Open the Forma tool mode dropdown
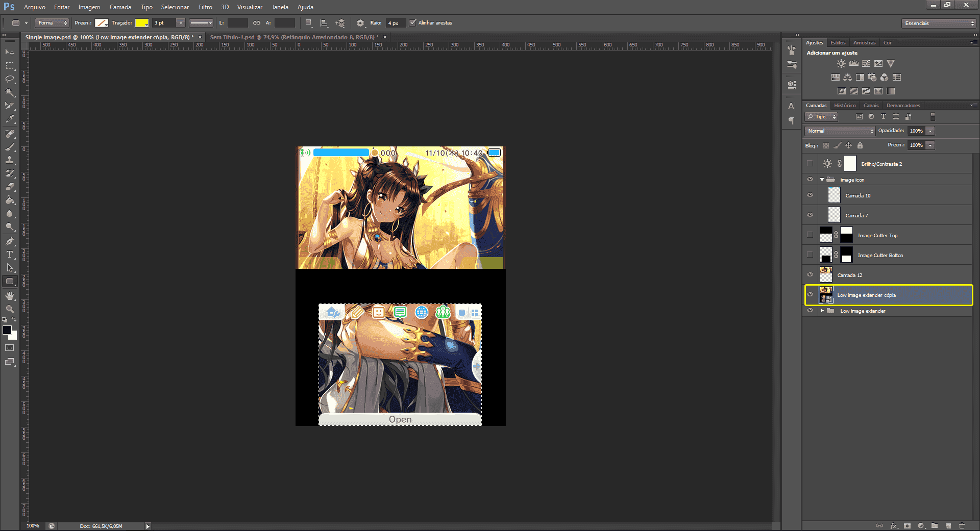This screenshot has height=531, width=980. (52, 23)
